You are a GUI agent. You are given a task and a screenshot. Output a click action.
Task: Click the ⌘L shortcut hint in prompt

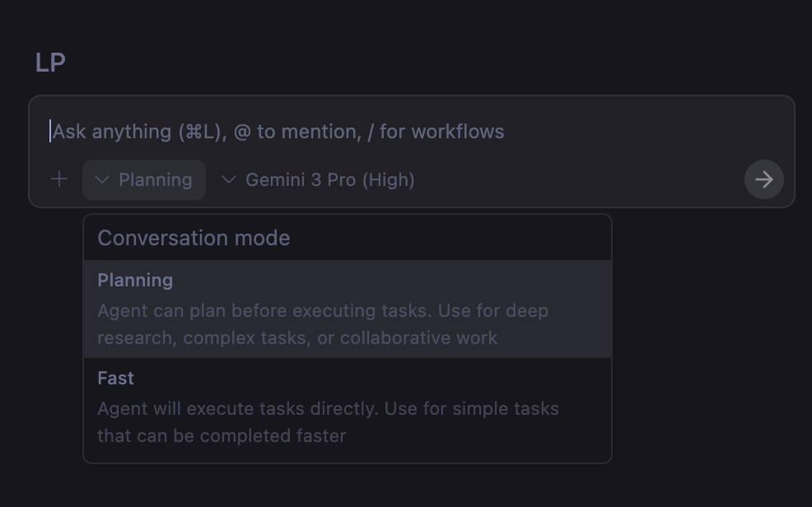pos(200,132)
